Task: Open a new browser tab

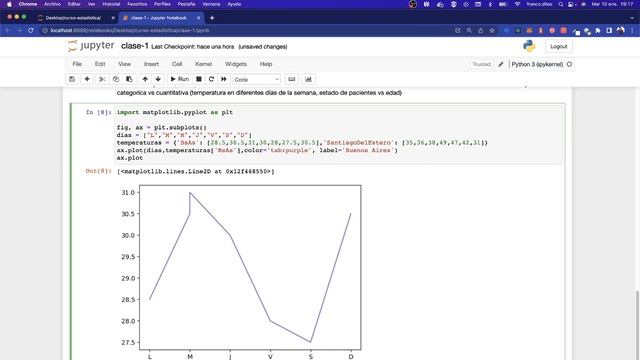Action: 212,18
